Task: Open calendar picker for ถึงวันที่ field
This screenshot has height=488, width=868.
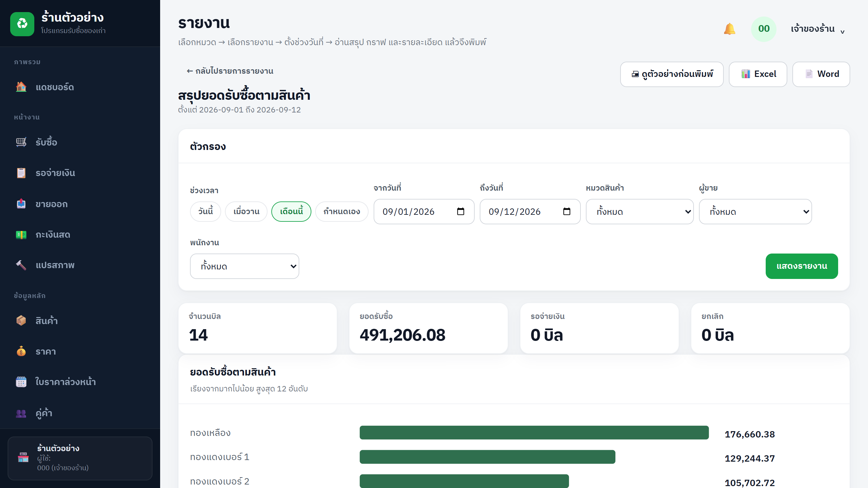Action: [567, 212]
